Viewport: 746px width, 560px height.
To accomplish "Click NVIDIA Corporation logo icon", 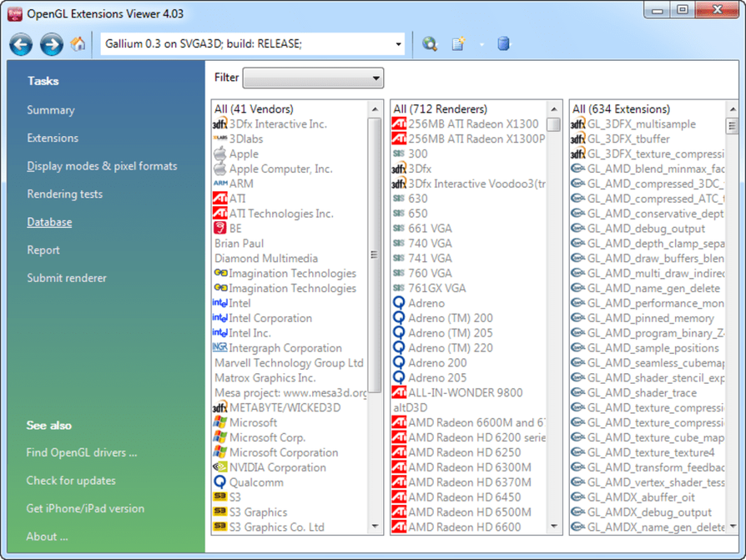I will (219, 467).
